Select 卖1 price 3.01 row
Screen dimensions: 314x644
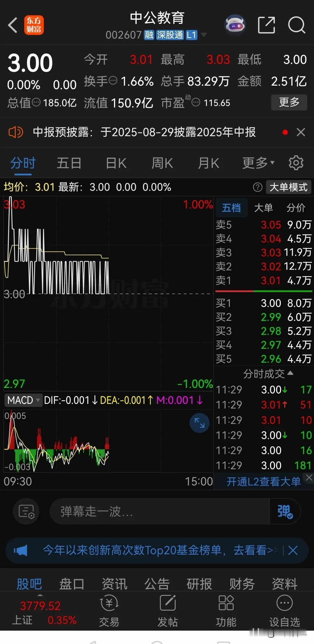[264, 280]
